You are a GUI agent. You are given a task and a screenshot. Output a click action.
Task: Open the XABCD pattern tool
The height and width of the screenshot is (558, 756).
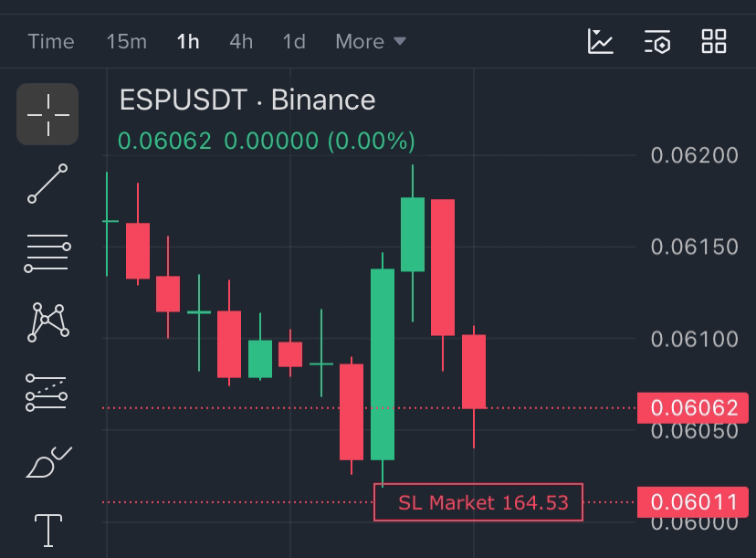47,322
